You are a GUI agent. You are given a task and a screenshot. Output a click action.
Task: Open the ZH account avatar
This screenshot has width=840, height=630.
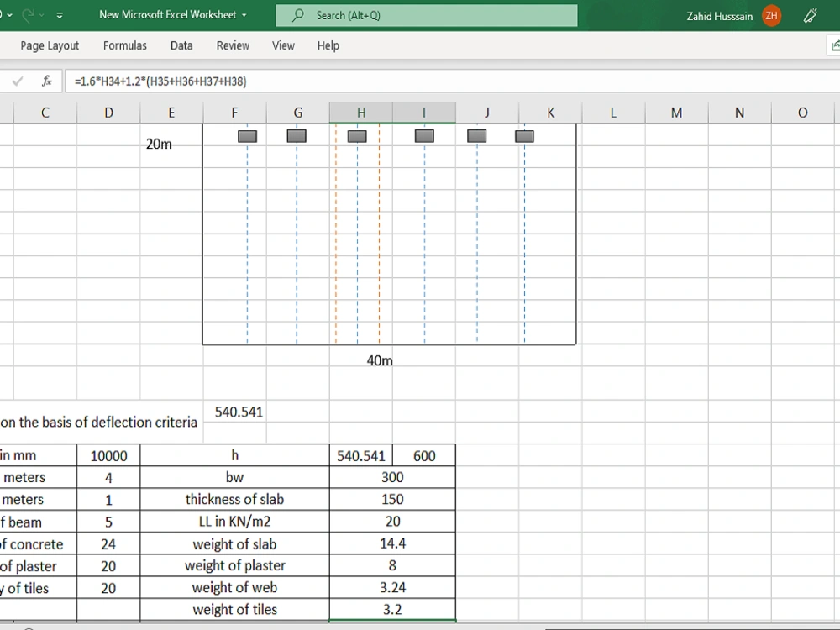(x=771, y=15)
